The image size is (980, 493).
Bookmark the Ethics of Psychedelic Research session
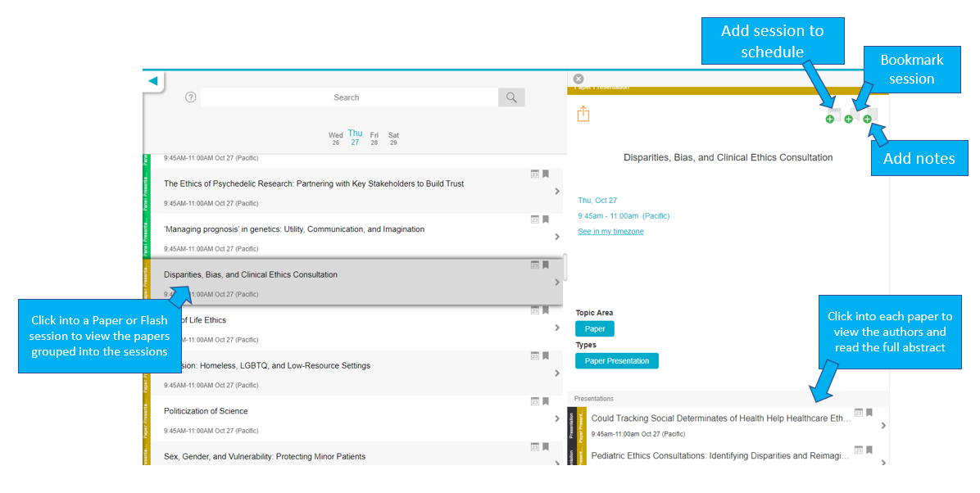tap(546, 174)
